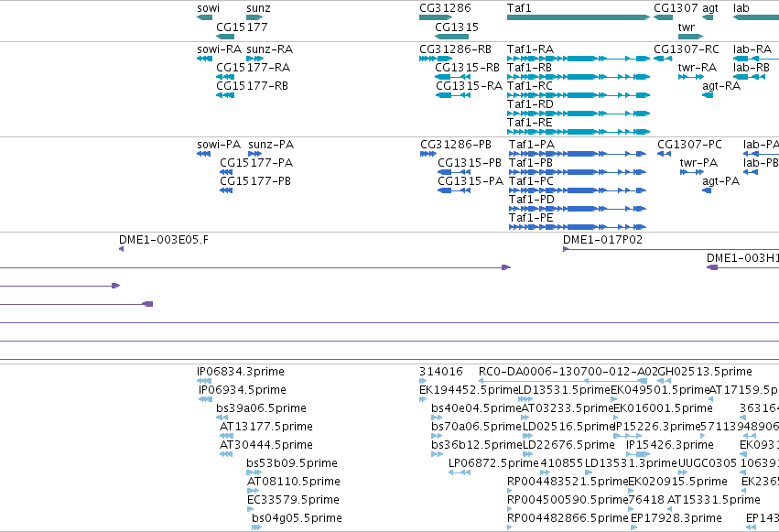This screenshot has height=532, width=779.
Task: Click EST bs53b09.5prime
Action: [292, 463]
